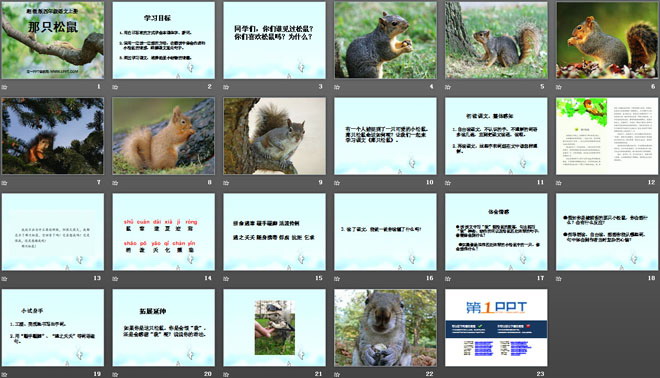Image resolution: width=660 pixels, height=378 pixels.
Task: Select slide 9 gray squirrel on branch
Action: [x=274, y=136]
